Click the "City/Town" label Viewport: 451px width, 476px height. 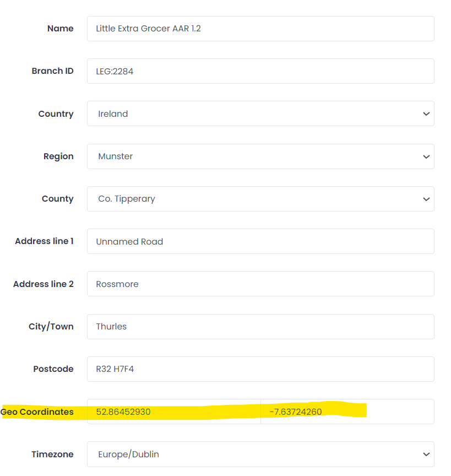(51, 327)
